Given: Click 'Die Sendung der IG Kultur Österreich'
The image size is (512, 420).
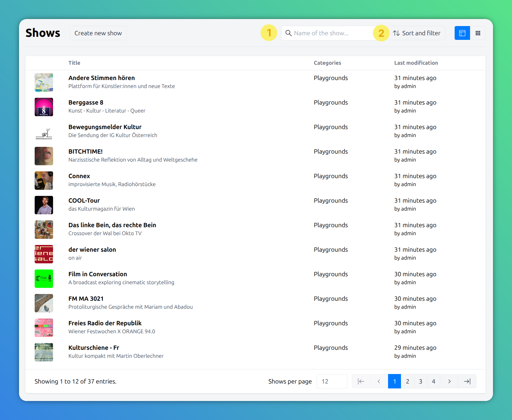Looking at the screenshot, I should [x=113, y=135].
